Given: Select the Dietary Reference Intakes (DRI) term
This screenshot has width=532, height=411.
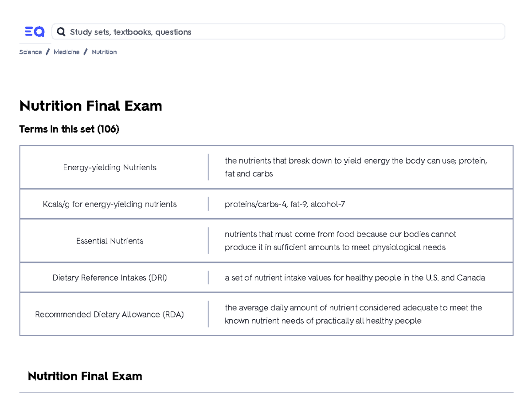Looking at the screenshot, I should [x=110, y=278].
